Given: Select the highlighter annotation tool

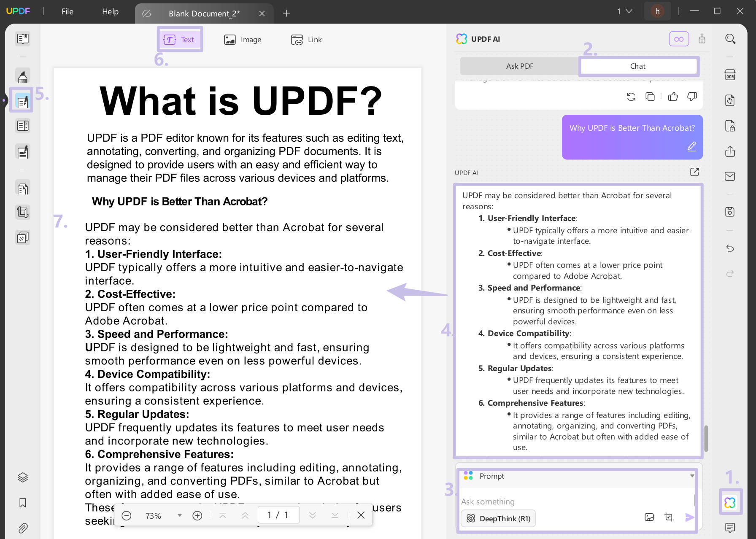Looking at the screenshot, I should tap(22, 75).
